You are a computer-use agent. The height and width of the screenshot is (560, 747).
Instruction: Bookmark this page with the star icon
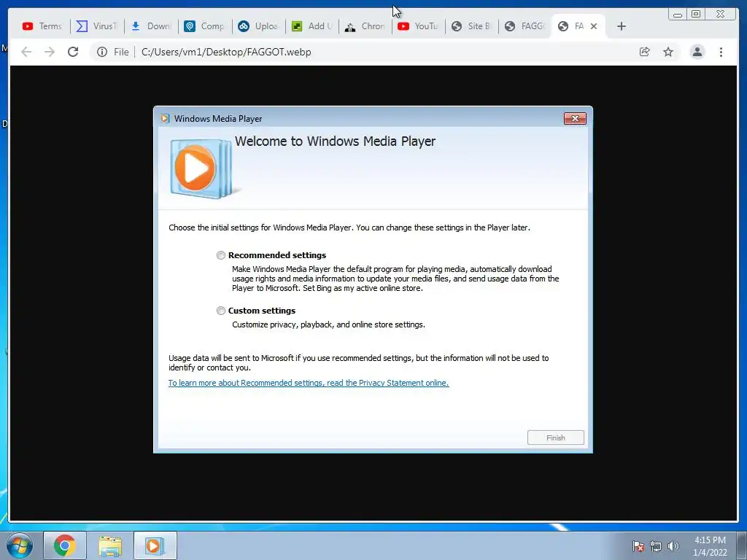coord(668,52)
